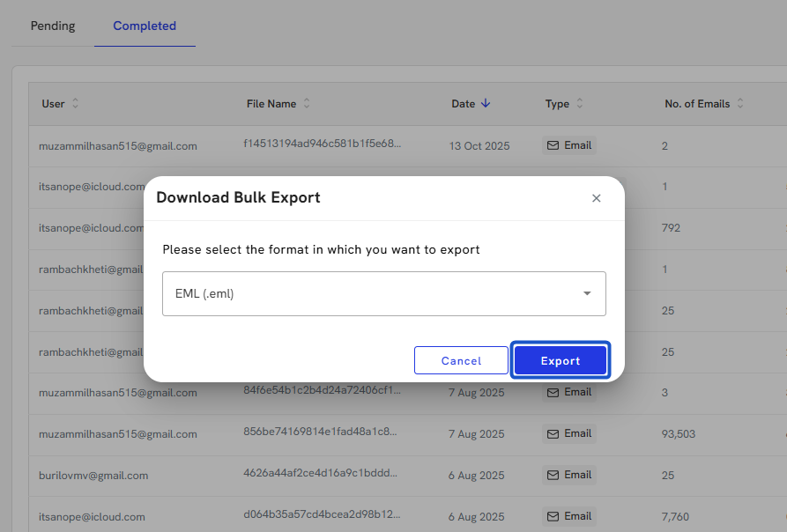Click Email type badge for 13 Oct 2025
787x532 pixels.
569,145
